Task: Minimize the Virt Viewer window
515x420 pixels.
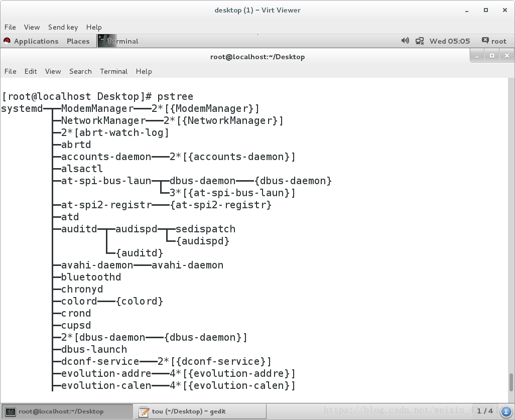Action: click(x=467, y=11)
